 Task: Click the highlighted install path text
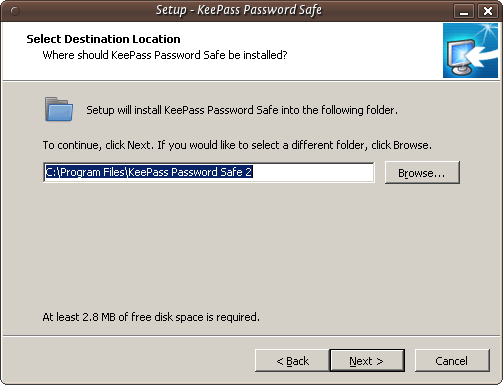click(x=149, y=172)
